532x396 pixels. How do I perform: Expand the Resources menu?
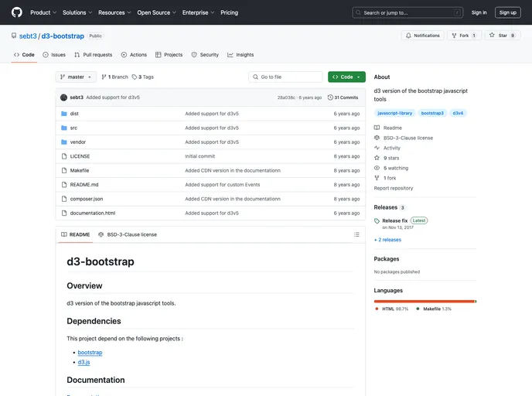tap(114, 12)
